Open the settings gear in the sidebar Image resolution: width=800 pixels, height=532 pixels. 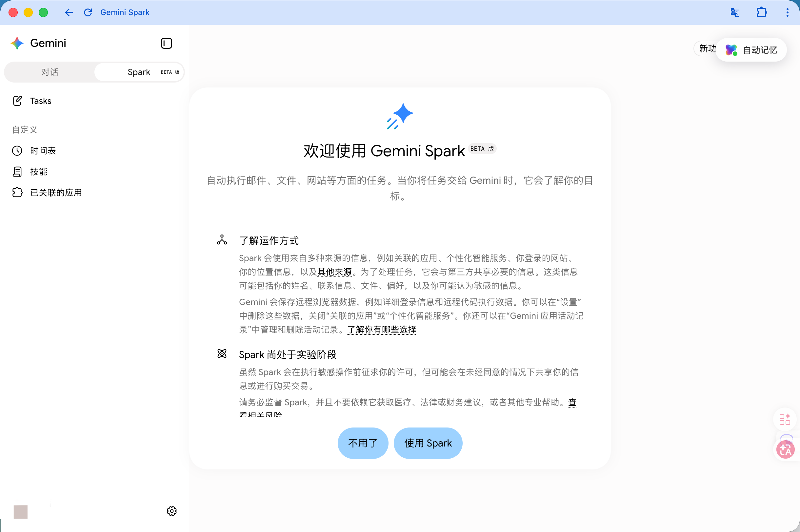[x=172, y=511]
